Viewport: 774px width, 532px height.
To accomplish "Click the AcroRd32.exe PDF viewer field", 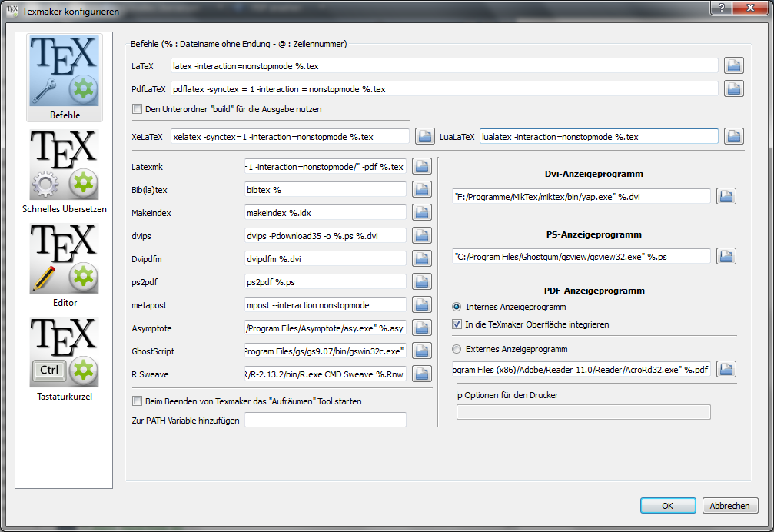I will (581, 369).
